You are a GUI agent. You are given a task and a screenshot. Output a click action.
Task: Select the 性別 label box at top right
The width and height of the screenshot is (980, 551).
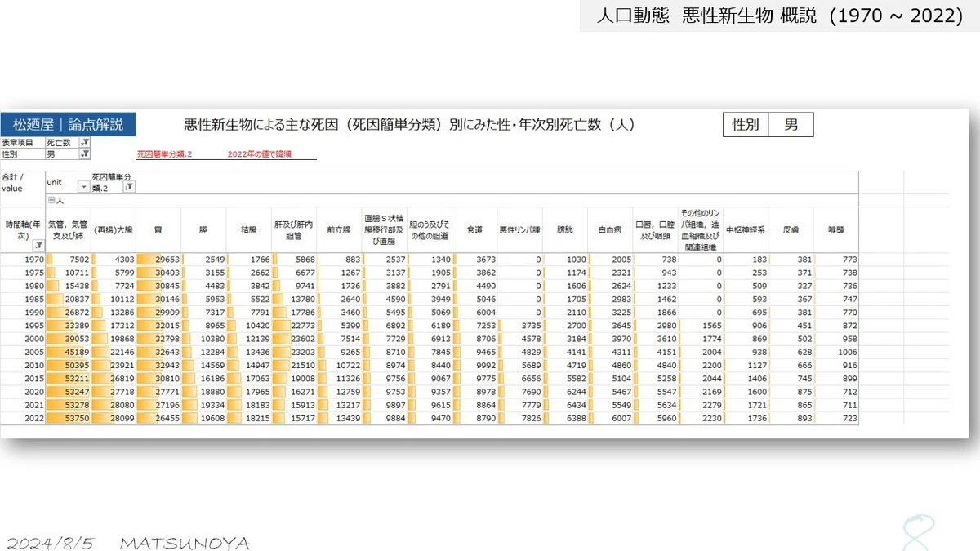click(x=747, y=125)
